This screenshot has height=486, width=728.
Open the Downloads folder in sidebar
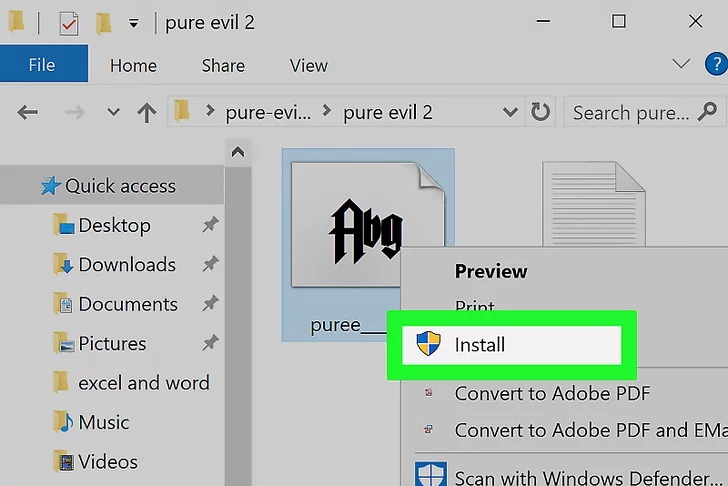[126, 265]
